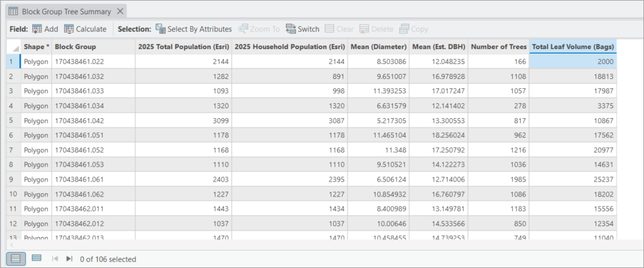
Task: Go to the first record
Action: pos(55,259)
